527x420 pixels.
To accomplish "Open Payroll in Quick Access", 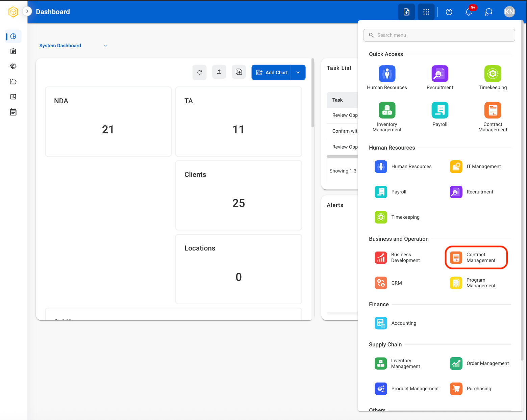I will point(440,114).
